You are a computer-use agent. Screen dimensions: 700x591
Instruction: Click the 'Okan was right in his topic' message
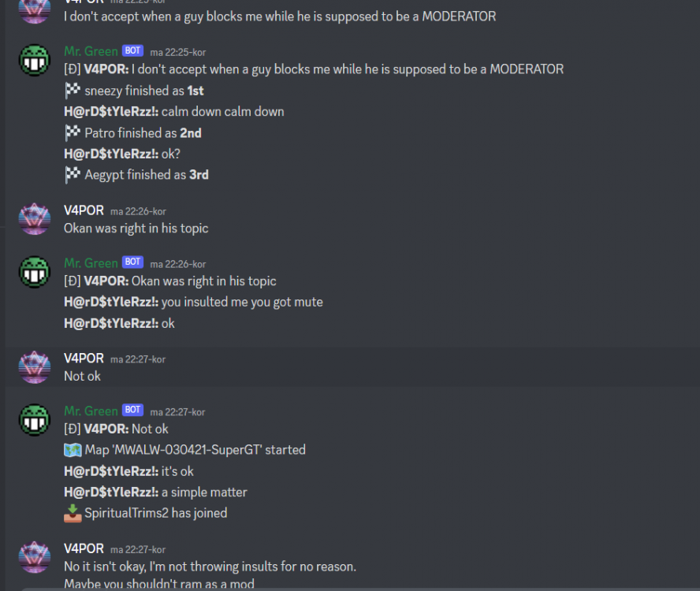(136, 229)
